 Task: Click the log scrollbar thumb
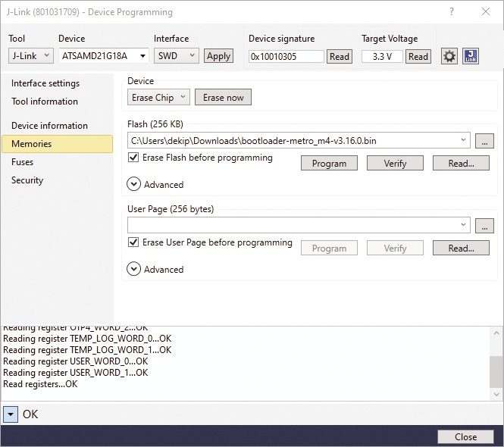pos(496,372)
